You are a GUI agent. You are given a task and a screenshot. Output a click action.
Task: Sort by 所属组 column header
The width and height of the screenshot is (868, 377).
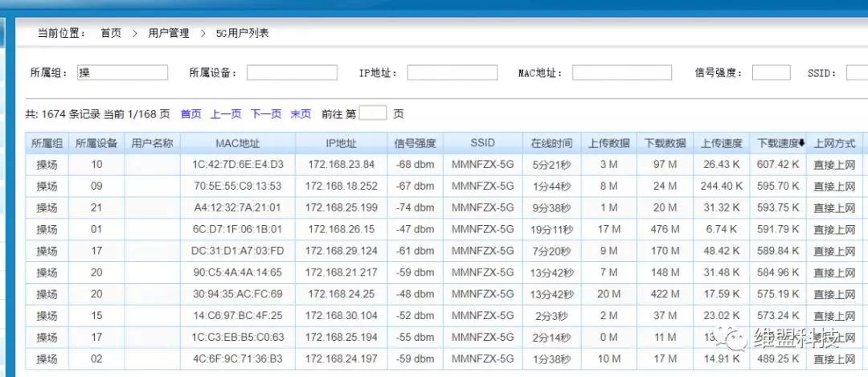pos(47,143)
